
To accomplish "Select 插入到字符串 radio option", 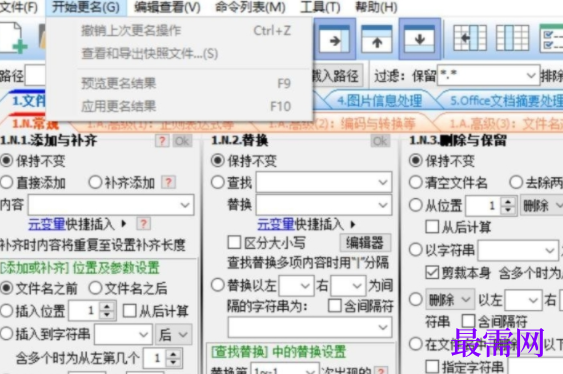I will click(6, 333).
